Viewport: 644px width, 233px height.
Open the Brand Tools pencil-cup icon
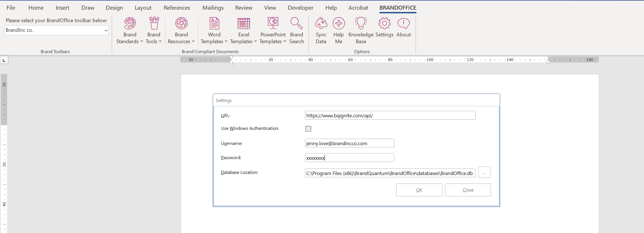click(x=154, y=24)
